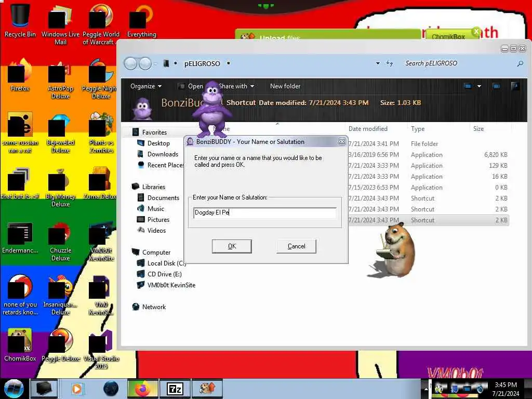Click the pELIGROSO address bar segment
Viewport: 532px width, 399px height.
click(x=202, y=63)
